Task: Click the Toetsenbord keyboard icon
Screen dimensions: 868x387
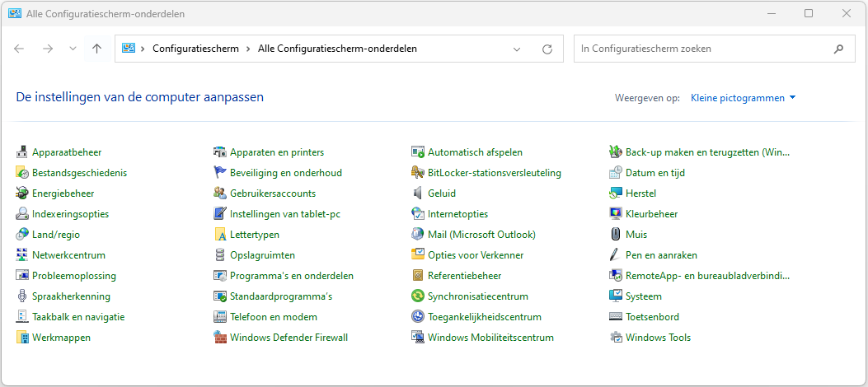Action: coord(616,317)
